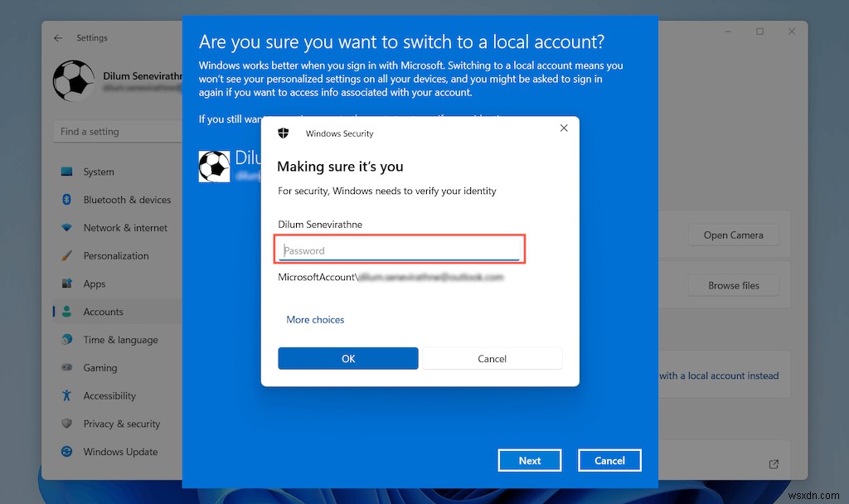Click the Password input field
This screenshot has width=849, height=504.
[x=400, y=250]
